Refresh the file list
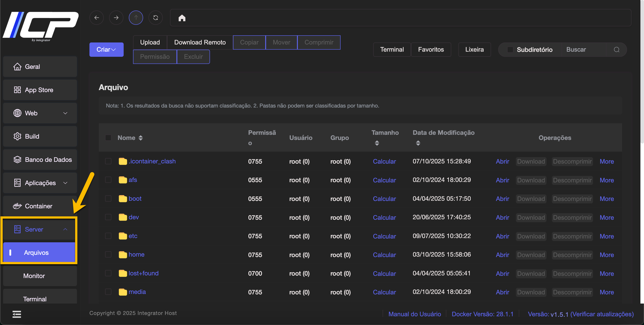The width and height of the screenshot is (644, 325). click(x=155, y=17)
